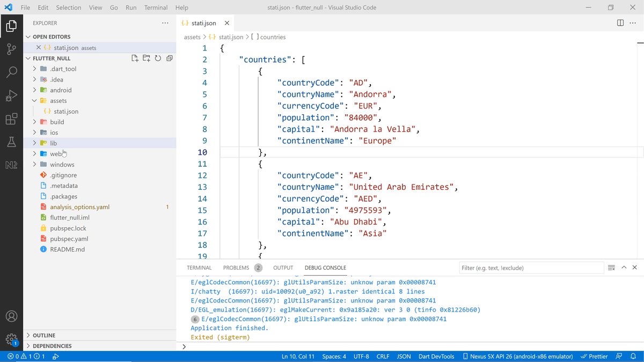This screenshot has height=362, width=644.
Task: Expand the OUTLINE section
Action: coord(44,335)
